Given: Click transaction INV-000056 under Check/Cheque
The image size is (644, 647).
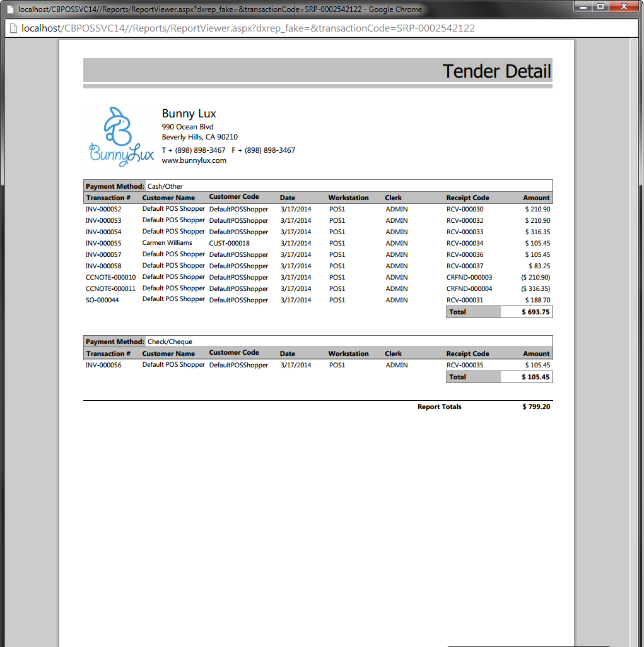Looking at the screenshot, I should [x=103, y=365].
